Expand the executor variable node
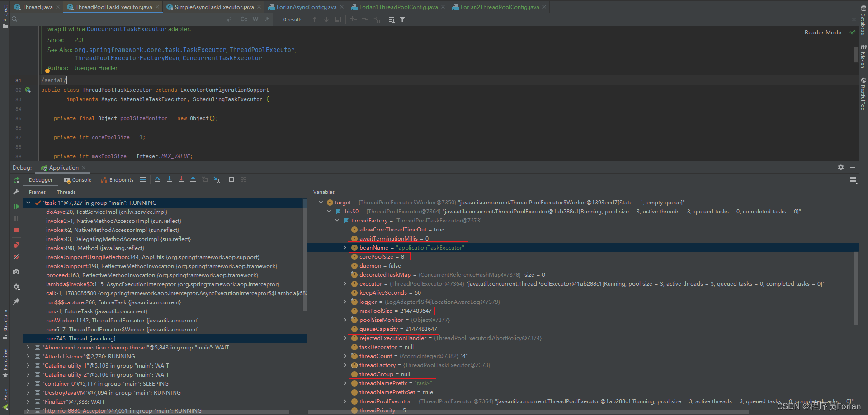This screenshot has height=415, width=868. click(345, 284)
